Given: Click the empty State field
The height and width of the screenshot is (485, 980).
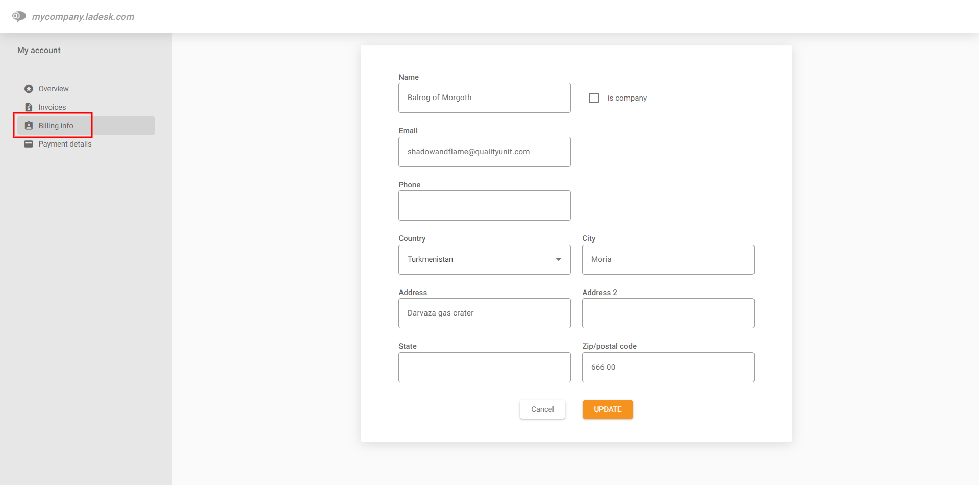Looking at the screenshot, I should (x=484, y=367).
